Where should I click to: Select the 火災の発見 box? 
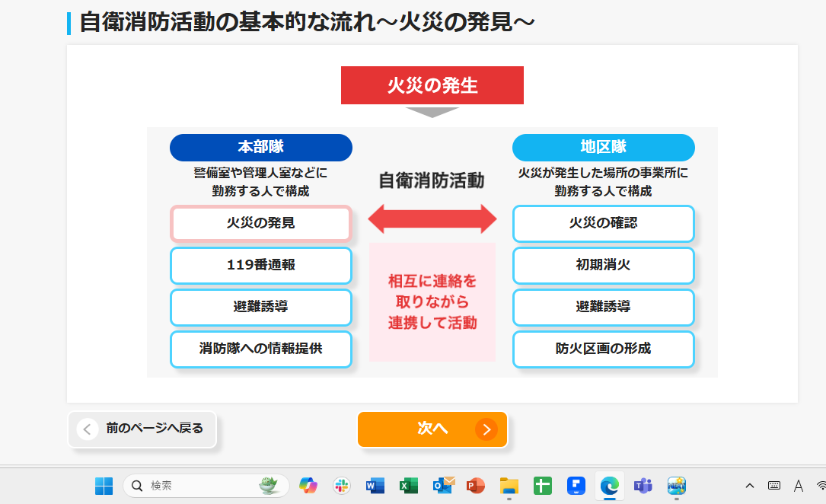pos(260,224)
